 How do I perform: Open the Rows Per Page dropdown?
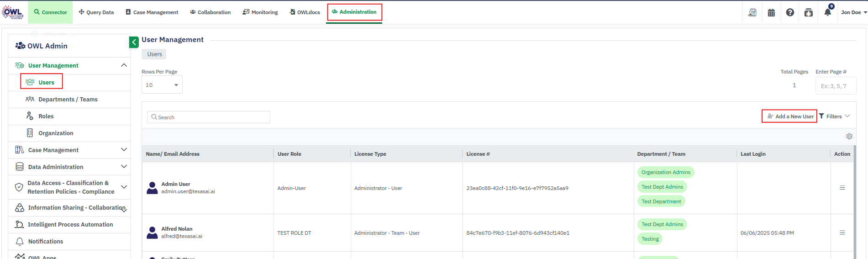pyautogui.click(x=162, y=85)
